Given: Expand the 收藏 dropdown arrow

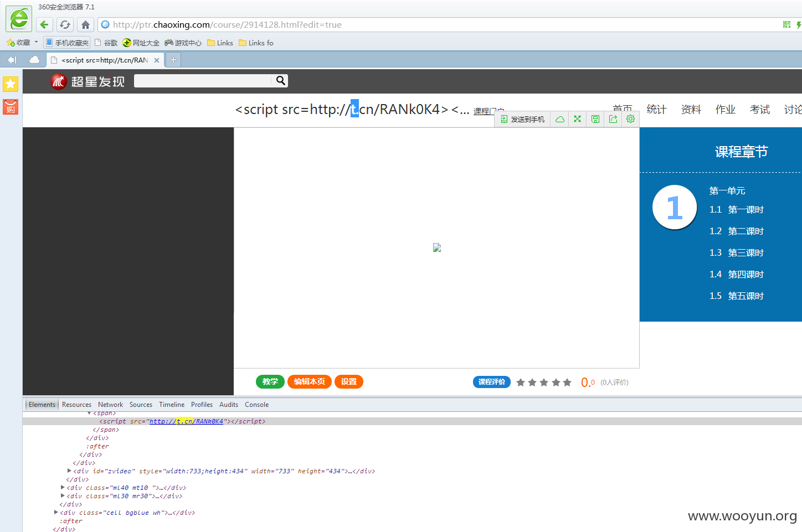Looking at the screenshot, I should click(36, 42).
